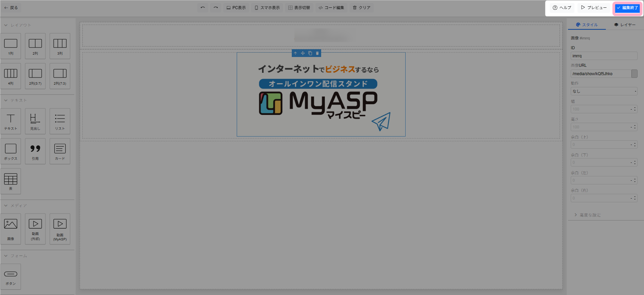Delete selected image using trash icon

pos(317,53)
